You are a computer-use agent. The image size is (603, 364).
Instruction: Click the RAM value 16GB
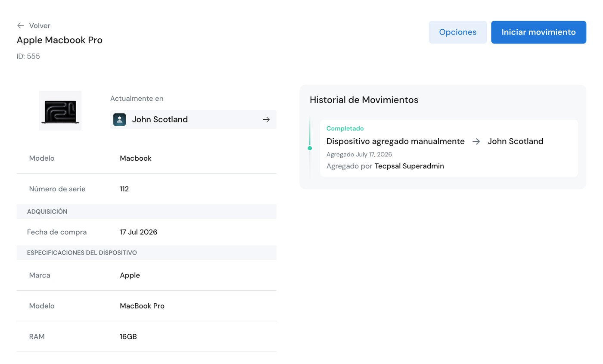tap(128, 336)
